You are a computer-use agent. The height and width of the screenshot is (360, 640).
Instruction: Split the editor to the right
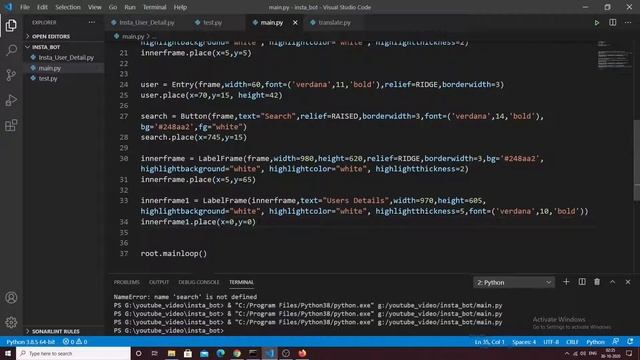pyautogui.click(x=613, y=22)
